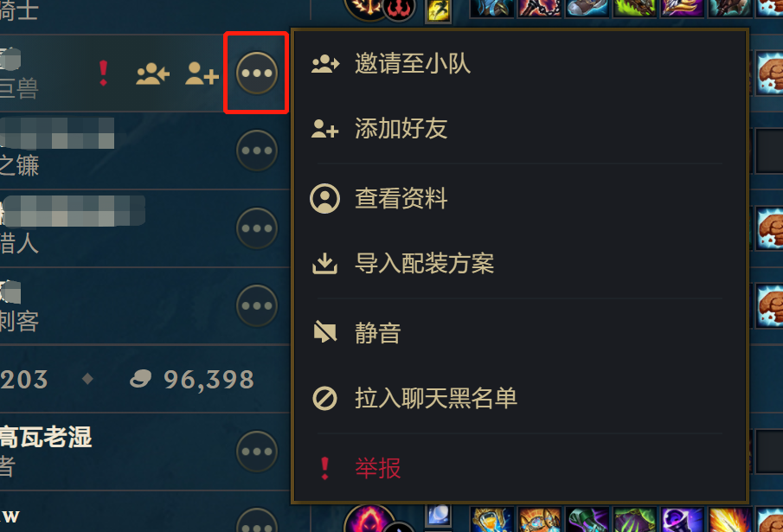Open more options for the 刺客 player
This screenshot has height=532, width=783.
[257, 306]
